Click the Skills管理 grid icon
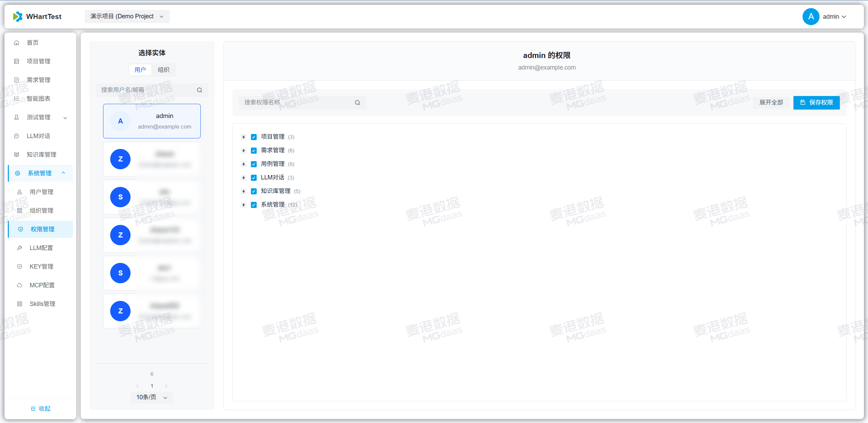 (x=20, y=304)
